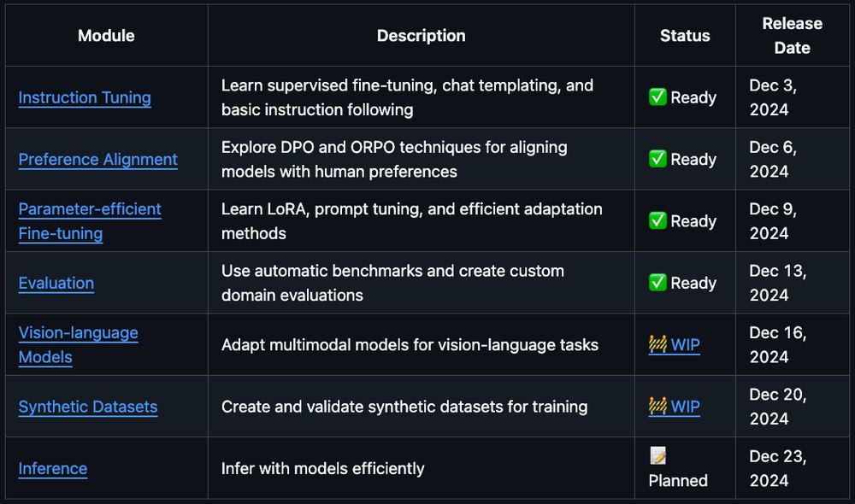The height and width of the screenshot is (504, 855).
Task: Click construction icon in Vision-language Models row
Action: (x=657, y=344)
